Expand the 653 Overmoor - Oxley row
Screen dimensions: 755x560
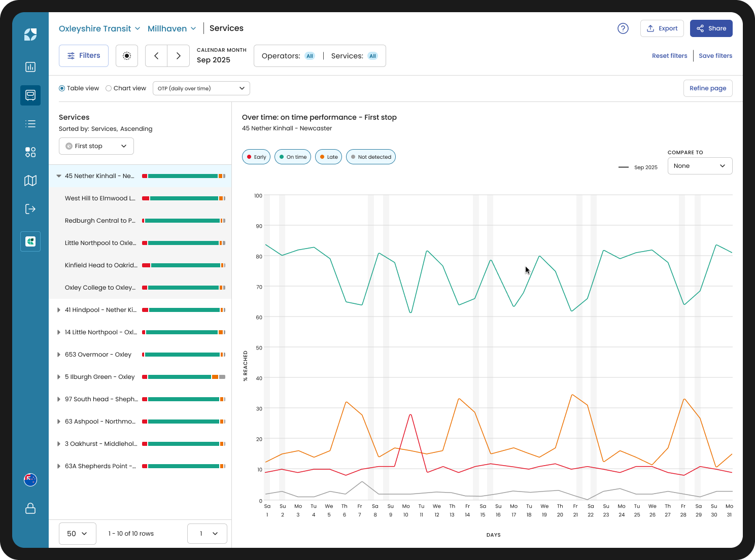coord(59,355)
